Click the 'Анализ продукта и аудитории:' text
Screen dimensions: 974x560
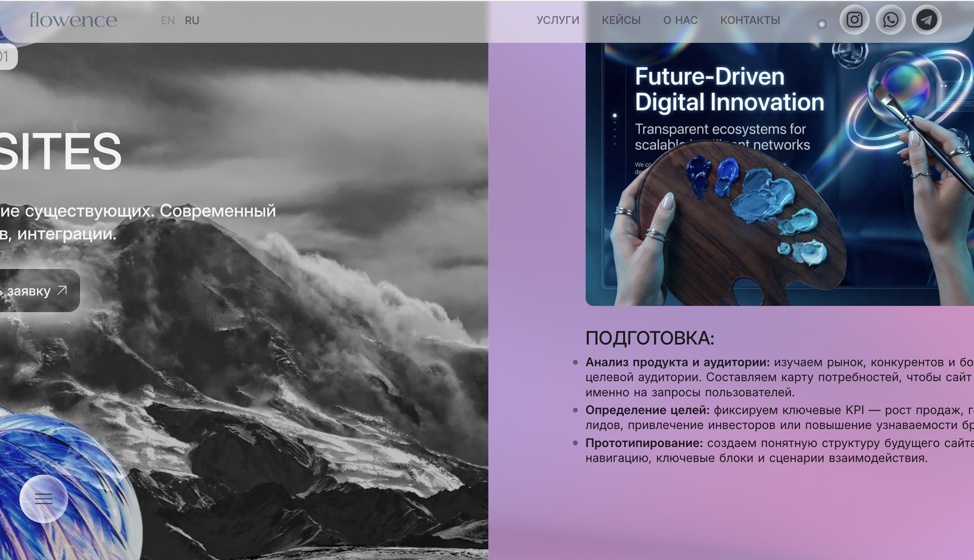tap(678, 362)
